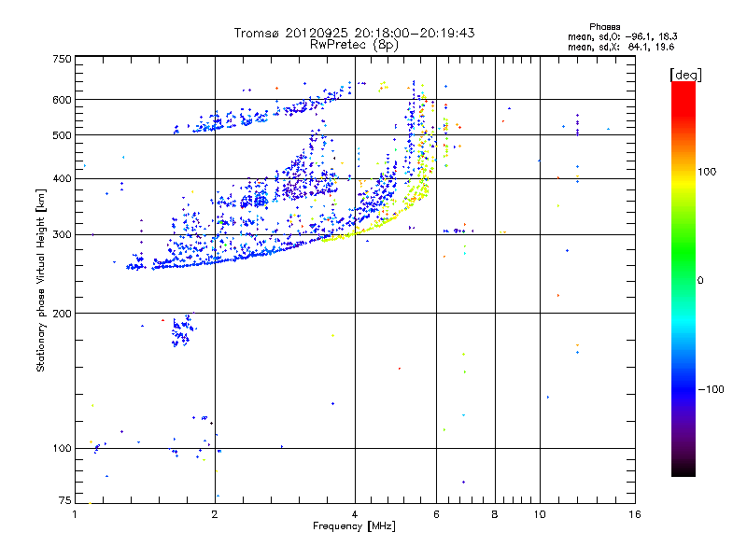Click the '-100' colorbar tick label
Image resolution: width=747 pixels, height=560 pixels.
(711, 389)
